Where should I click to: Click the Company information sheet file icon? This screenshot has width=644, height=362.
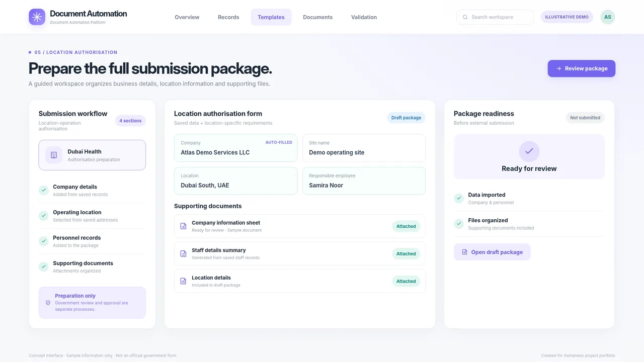183,226
